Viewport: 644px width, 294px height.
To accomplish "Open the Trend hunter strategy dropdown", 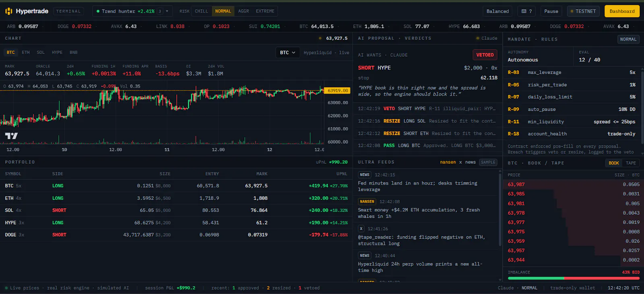I will click(x=132, y=11).
